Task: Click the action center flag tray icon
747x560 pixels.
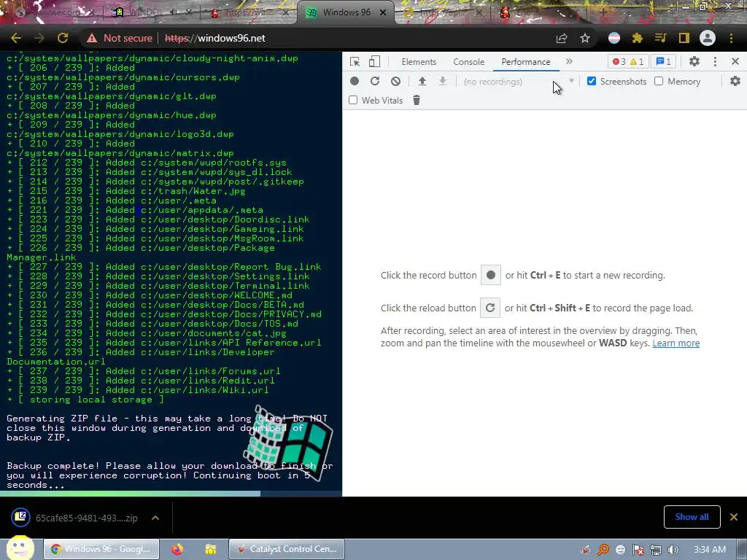Action: click(x=638, y=550)
